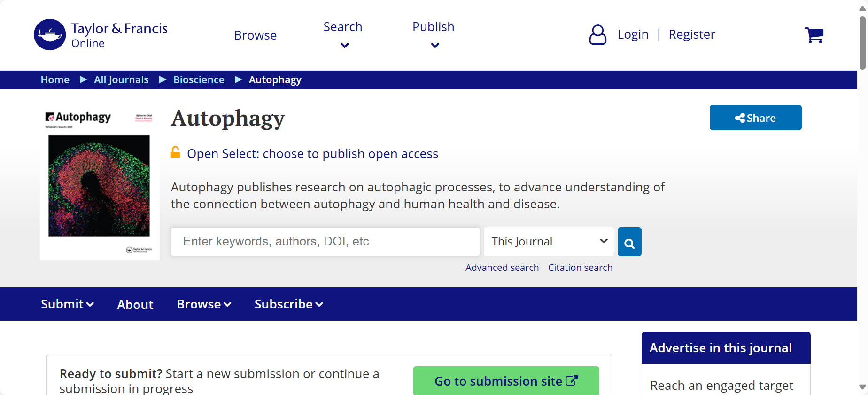Screen dimensions: 868x395
Task: Open the Browse menu in top header
Action: click(256, 35)
